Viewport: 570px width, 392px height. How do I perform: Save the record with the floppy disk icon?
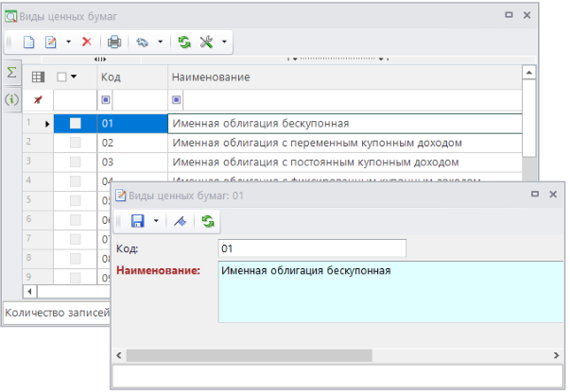coord(137,221)
